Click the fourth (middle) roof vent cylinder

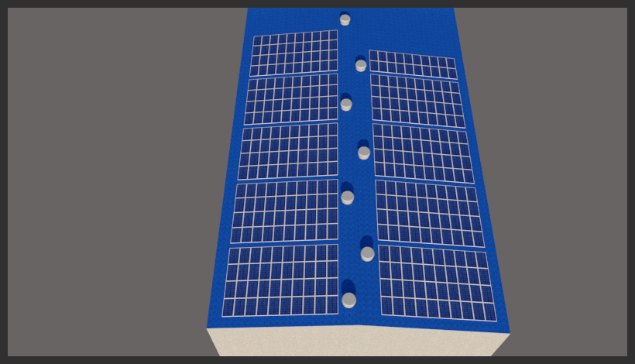[x=364, y=153]
